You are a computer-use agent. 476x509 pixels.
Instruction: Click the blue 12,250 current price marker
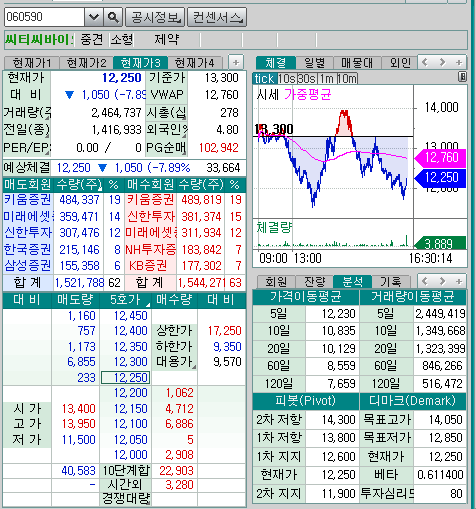[x=440, y=177]
